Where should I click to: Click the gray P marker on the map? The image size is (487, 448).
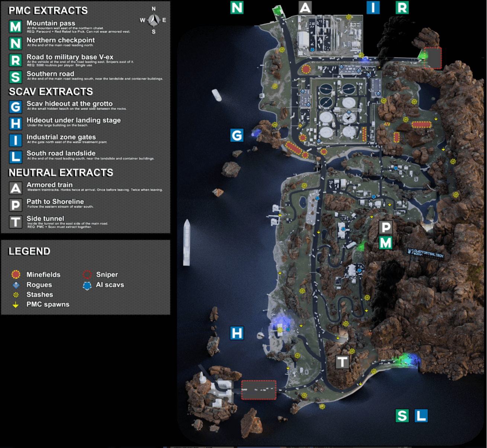(x=386, y=227)
